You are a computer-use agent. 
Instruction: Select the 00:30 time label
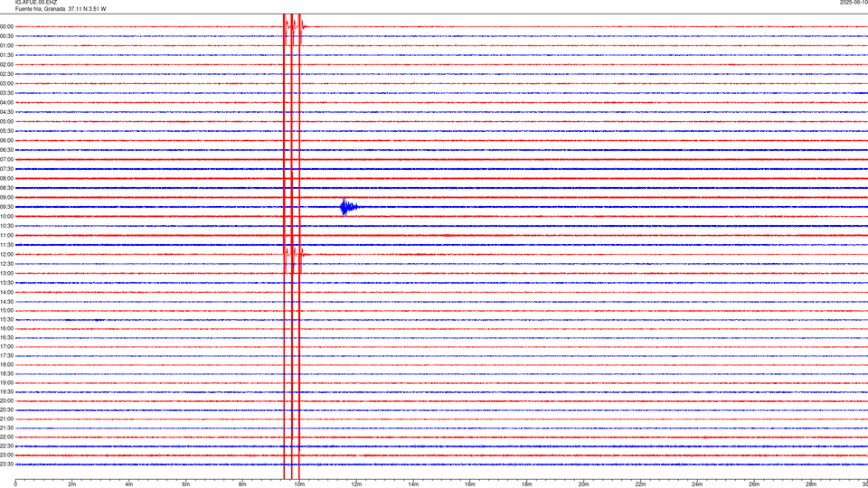tap(7, 36)
